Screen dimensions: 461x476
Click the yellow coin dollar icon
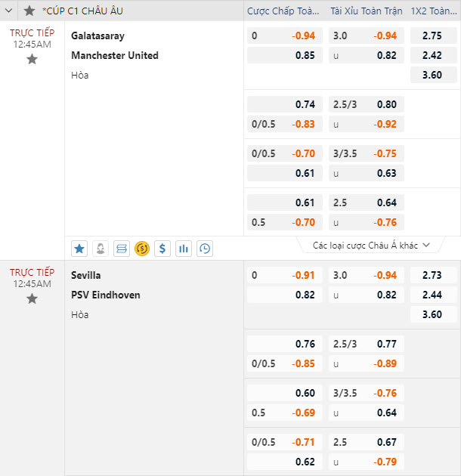coord(142,249)
